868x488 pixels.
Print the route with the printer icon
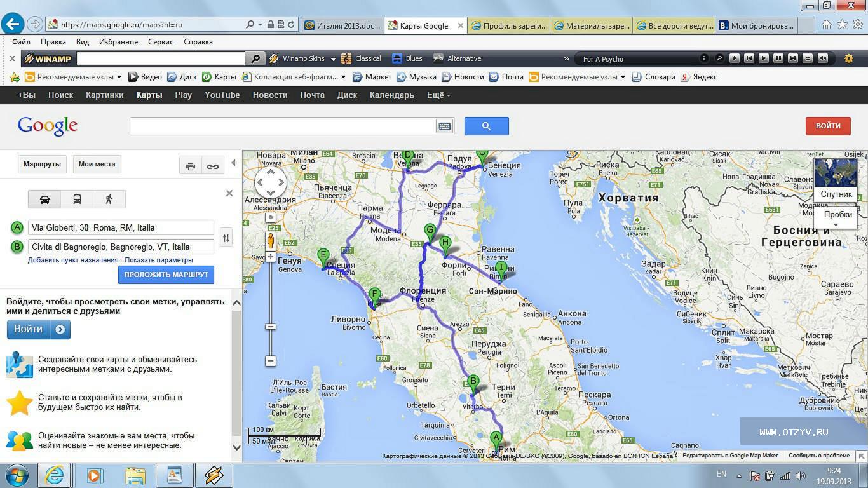pyautogui.click(x=190, y=166)
